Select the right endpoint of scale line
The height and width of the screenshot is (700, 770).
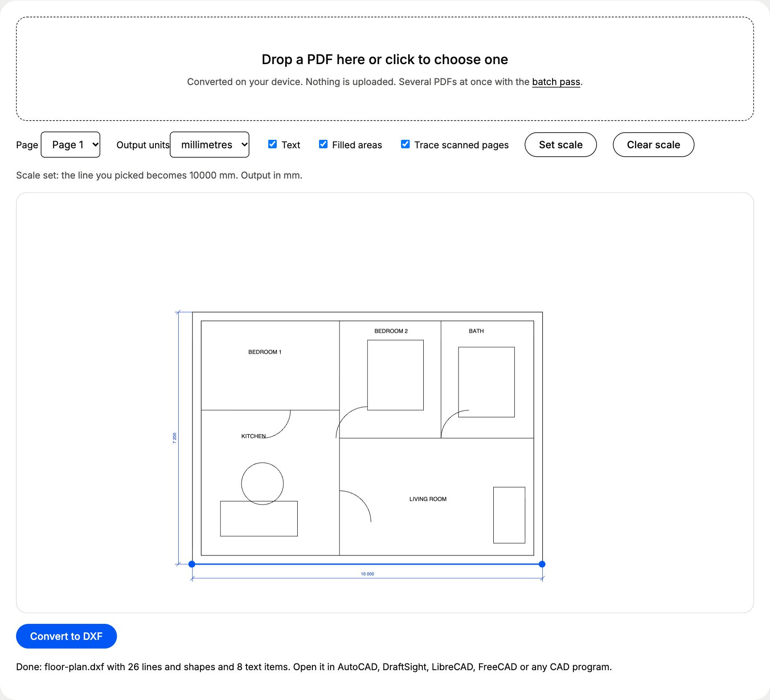(542, 564)
